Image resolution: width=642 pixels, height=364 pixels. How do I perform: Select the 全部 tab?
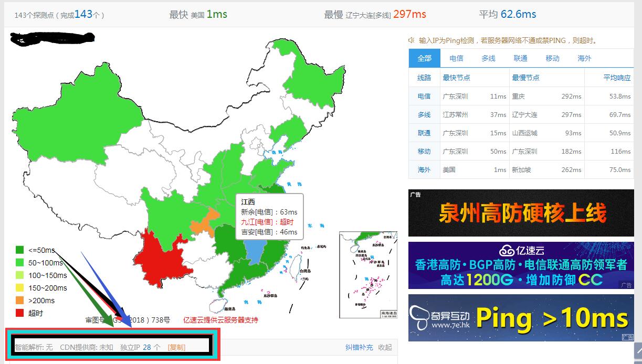[x=424, y=58]
